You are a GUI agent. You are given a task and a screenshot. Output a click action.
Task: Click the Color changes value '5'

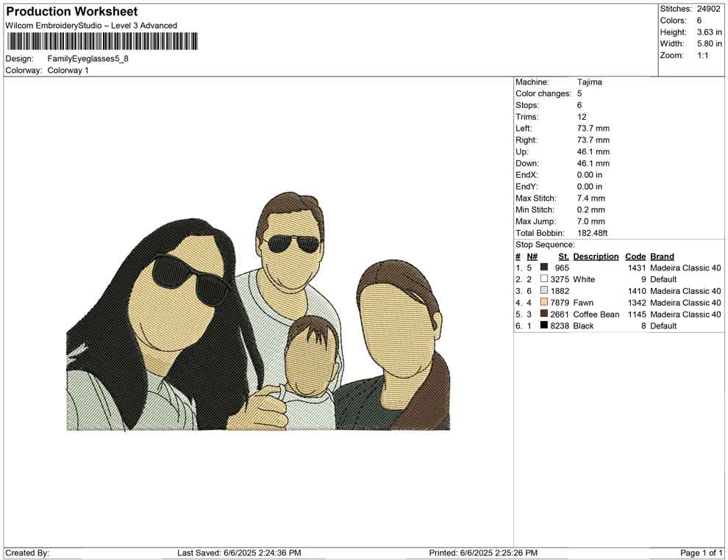(x=579, y=94)
